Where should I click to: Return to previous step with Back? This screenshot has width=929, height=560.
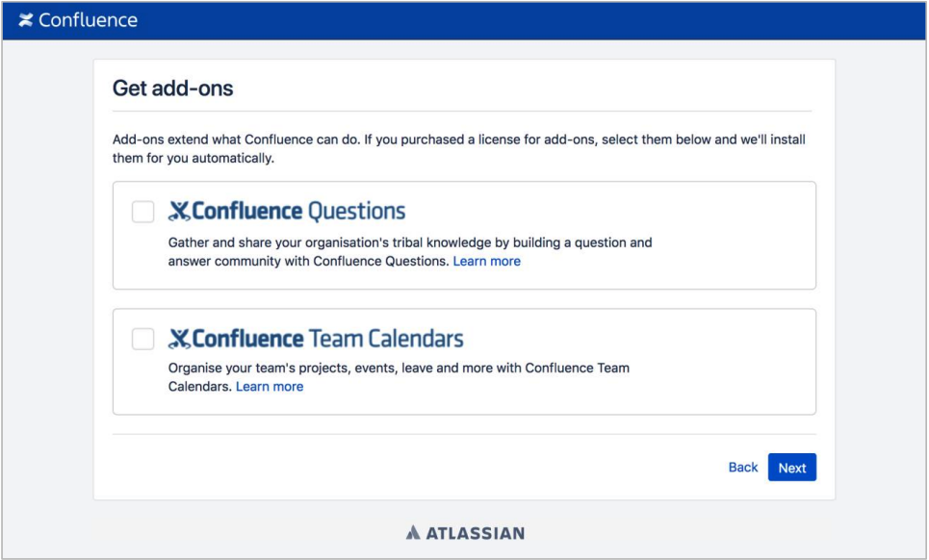[743, 467]
